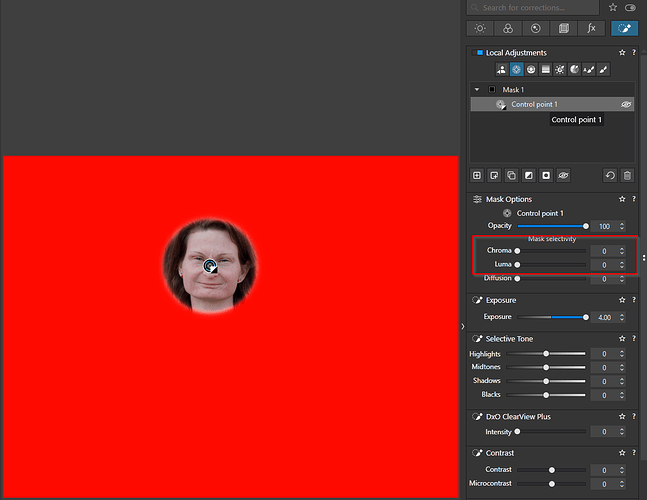Add a new mask with plus icon
The width and height of the screenshot is (647, 500).
pyautogui.click(x=477, y=175)
